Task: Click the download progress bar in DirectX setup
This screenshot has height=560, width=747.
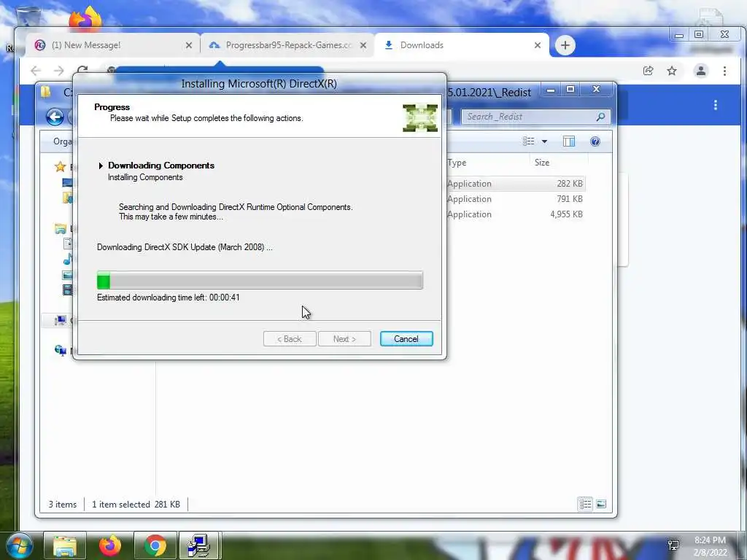Action: click(260, 280)
